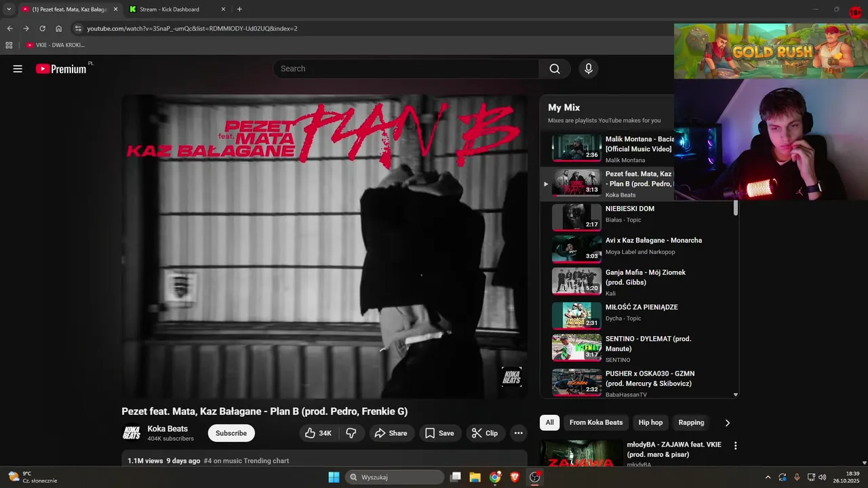Reload the current page
The width and height of the screenshot is (868, 488).
click(42, 28)
